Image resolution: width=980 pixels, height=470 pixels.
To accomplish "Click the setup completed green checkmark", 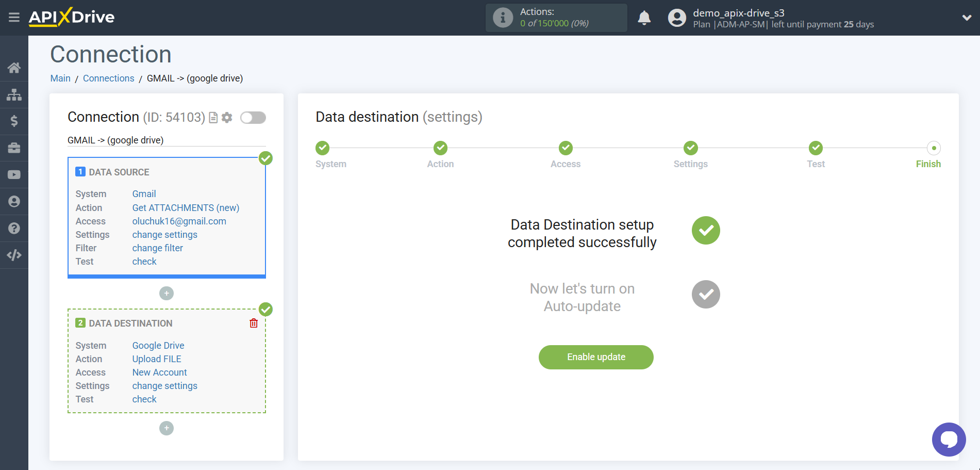I will pos(706,231).
